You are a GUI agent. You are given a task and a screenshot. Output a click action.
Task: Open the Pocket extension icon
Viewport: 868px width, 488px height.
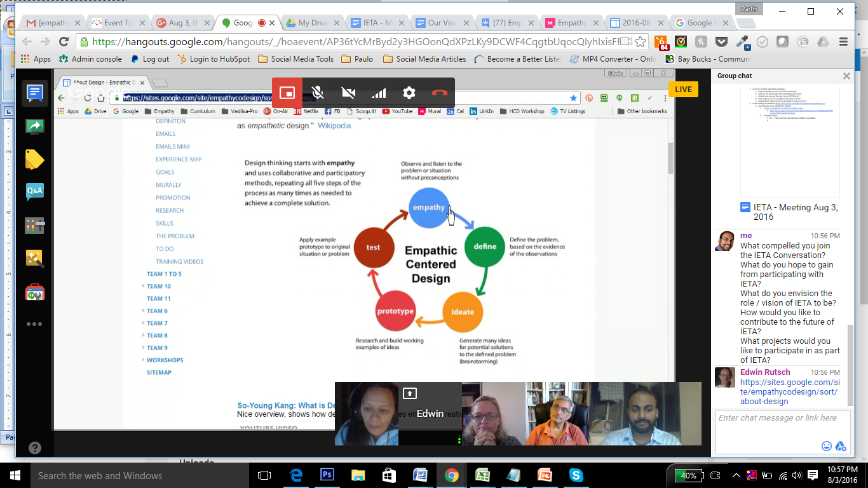coord(721,42)
